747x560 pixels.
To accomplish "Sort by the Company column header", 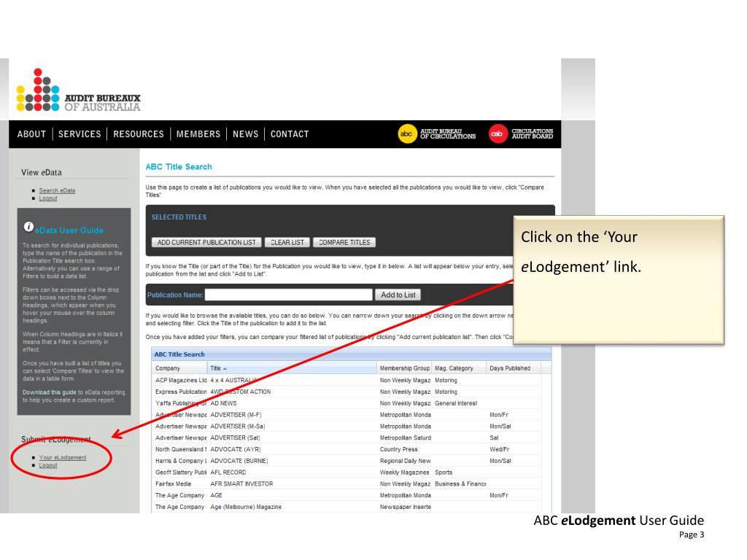I will coord(179,368).
